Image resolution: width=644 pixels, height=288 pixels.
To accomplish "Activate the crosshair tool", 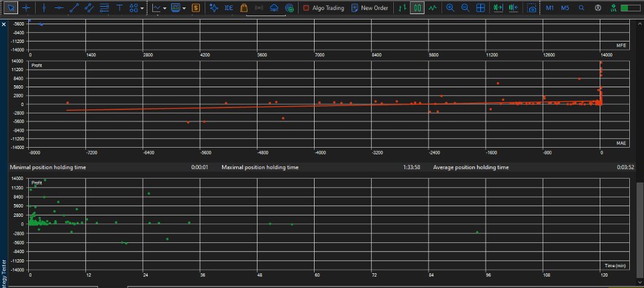I will [x=26, y=8].
